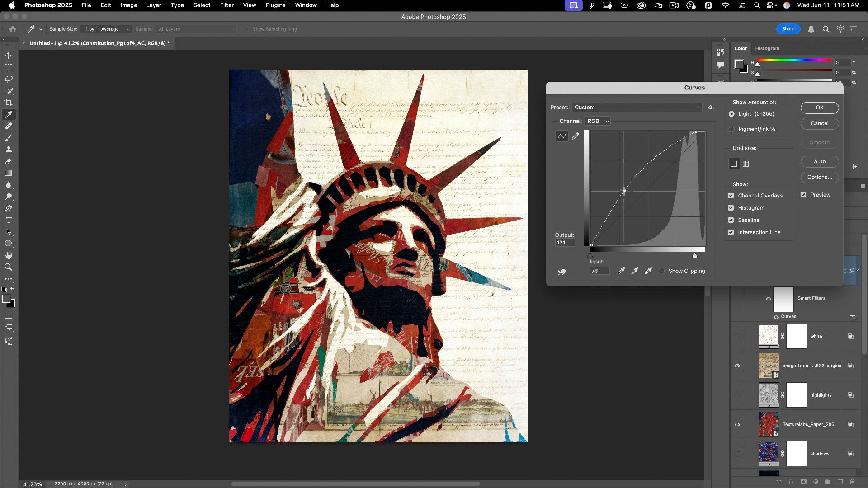868x488 pixels.
Task: Click the Auto button in Curves
Action: pos(819,161)
